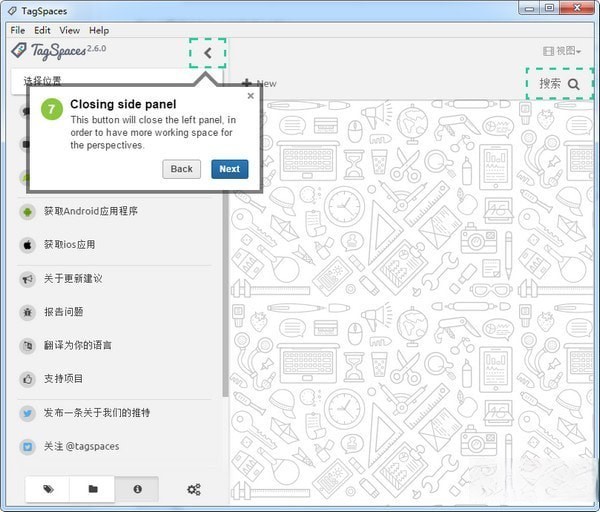Image resolution: width=600 pixels, height=512 pixels.
Task: Click the 搜索 search button
Action: coord(560,84)
